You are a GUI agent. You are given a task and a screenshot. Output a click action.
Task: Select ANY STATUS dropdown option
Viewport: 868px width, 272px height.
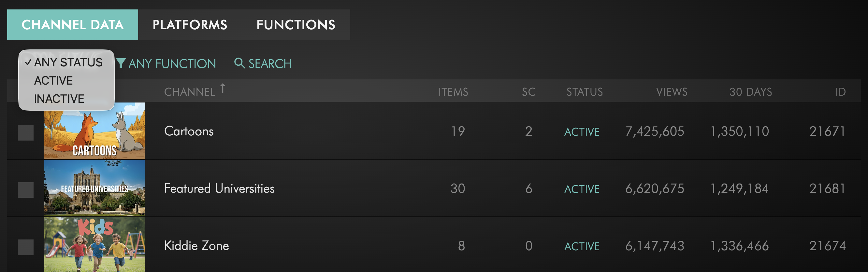click(68, 62)
